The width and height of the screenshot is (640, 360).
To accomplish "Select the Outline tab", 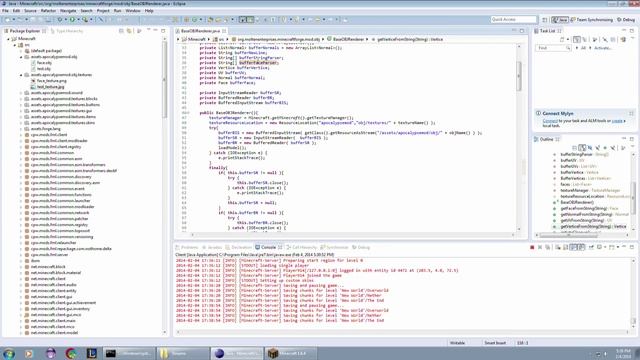I will (547, 139).
